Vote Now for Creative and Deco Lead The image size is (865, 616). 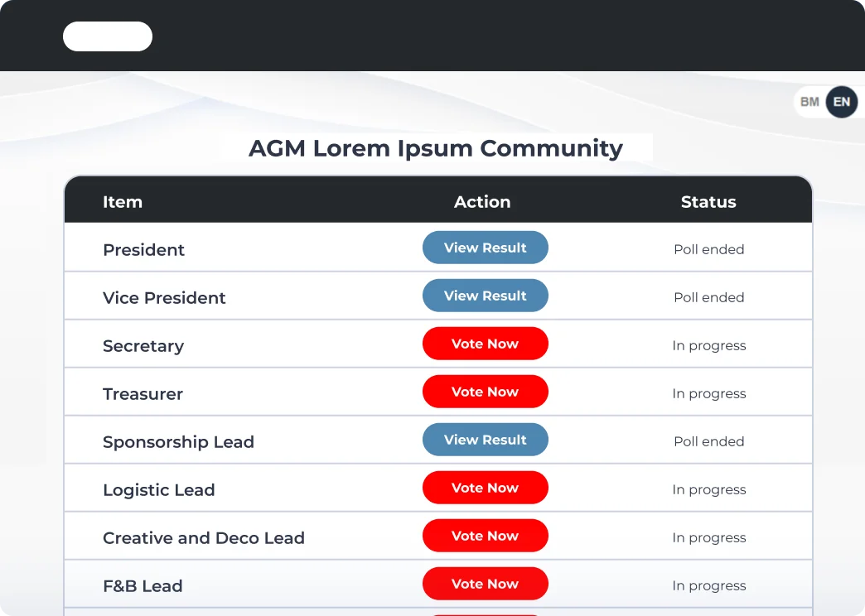pos(485,536)
